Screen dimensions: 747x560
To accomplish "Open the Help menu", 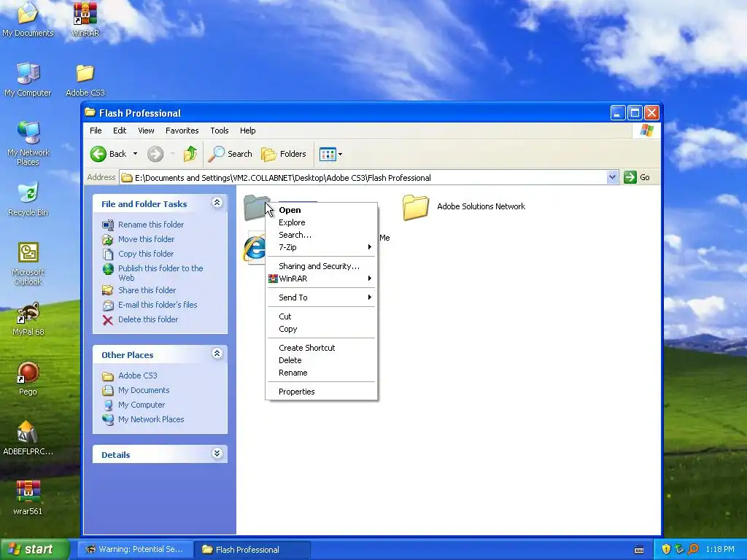I will pos(248,131).
